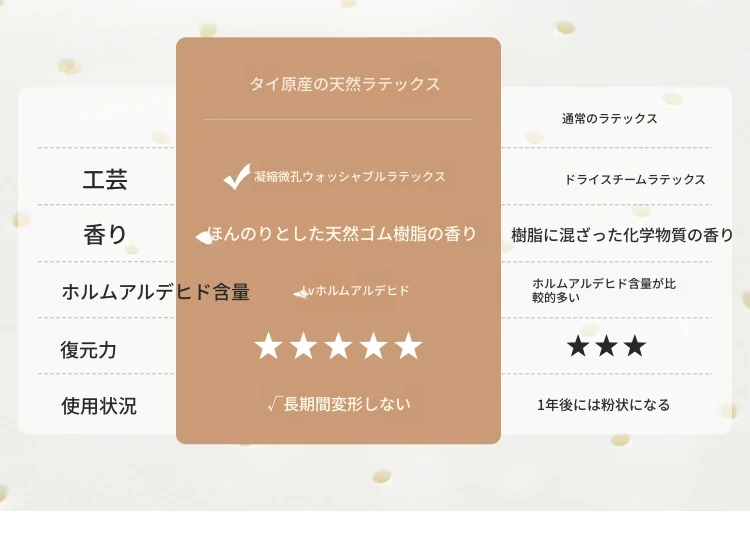Click the first black star for ordinary latex
The width and height of the screenshot is (750, 533).
coord(578,346)
